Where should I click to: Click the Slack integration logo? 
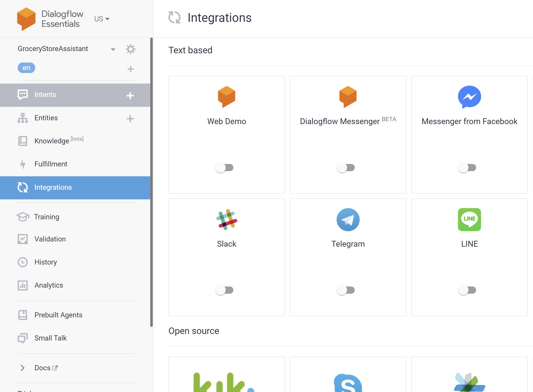pyautogui.click(x=227, y=220)
